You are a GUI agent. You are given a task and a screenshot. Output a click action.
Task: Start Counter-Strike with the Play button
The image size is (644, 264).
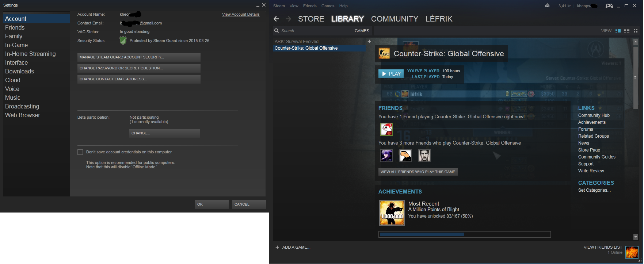391,74
